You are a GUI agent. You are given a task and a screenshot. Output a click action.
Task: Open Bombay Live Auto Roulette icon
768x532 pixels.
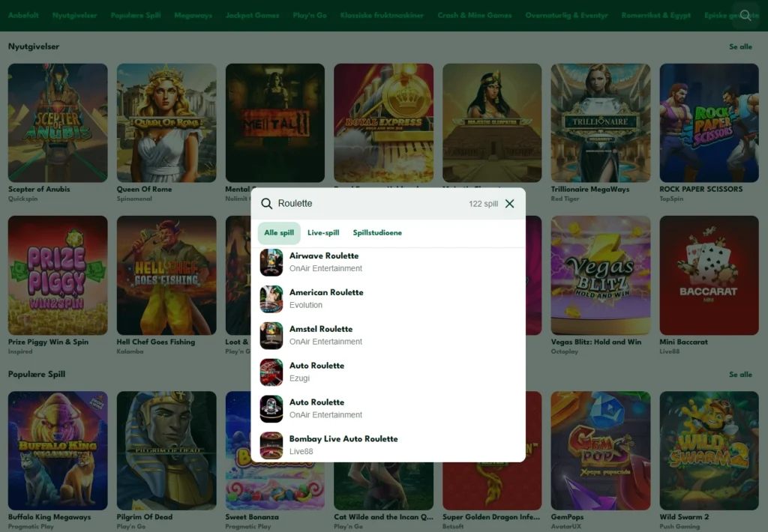click(x=271, y=445)
